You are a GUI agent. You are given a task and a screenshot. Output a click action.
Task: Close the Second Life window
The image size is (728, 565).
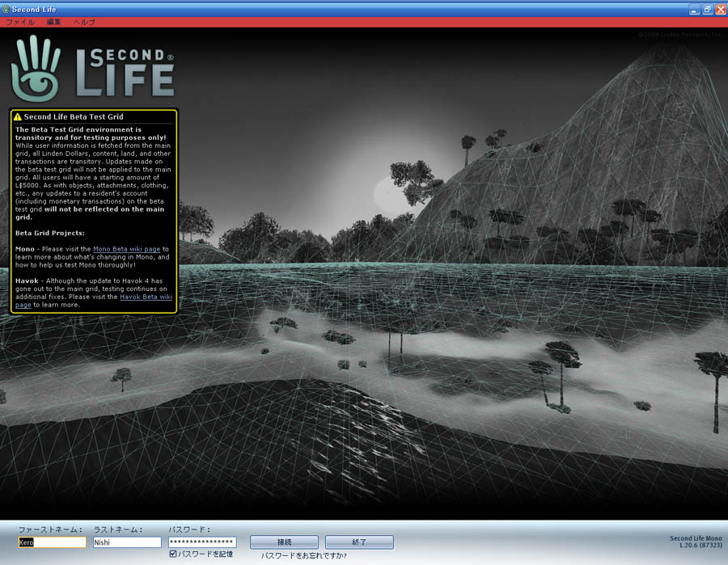pos(721,9)
